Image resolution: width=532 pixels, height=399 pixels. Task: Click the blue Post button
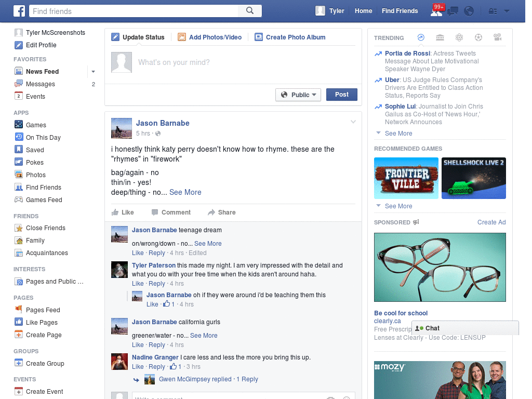click(x=342, y=95)
